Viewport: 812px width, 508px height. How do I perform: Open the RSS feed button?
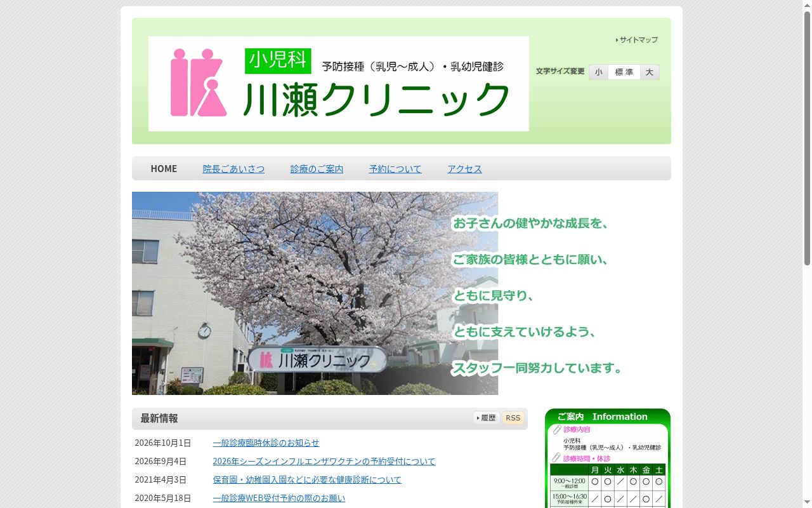click(513, 418)
